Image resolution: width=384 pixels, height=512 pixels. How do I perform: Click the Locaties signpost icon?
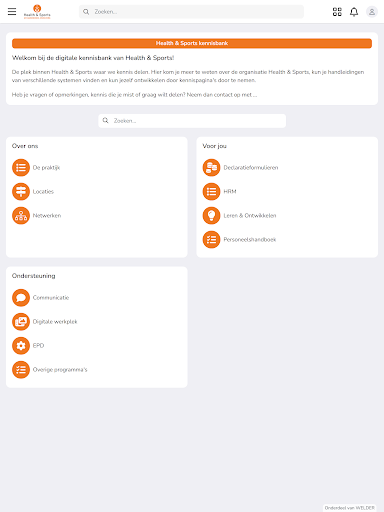pos(21,191)
